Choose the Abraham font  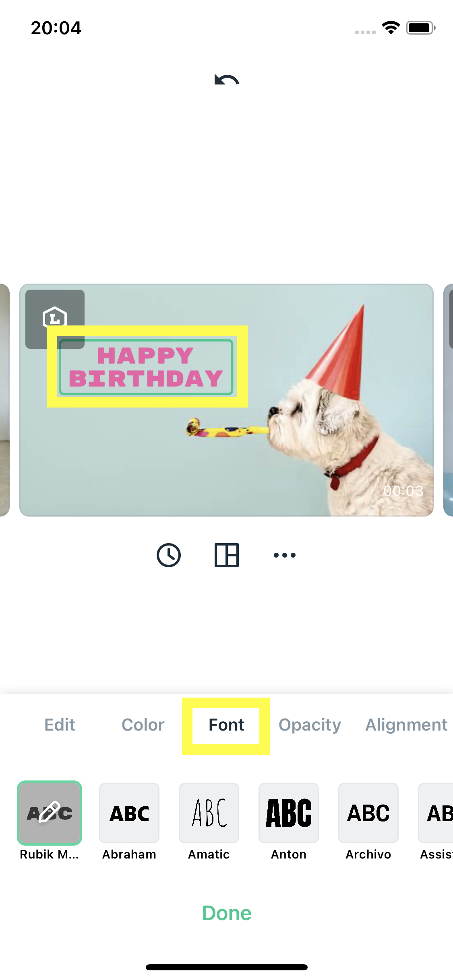point(129,813)
